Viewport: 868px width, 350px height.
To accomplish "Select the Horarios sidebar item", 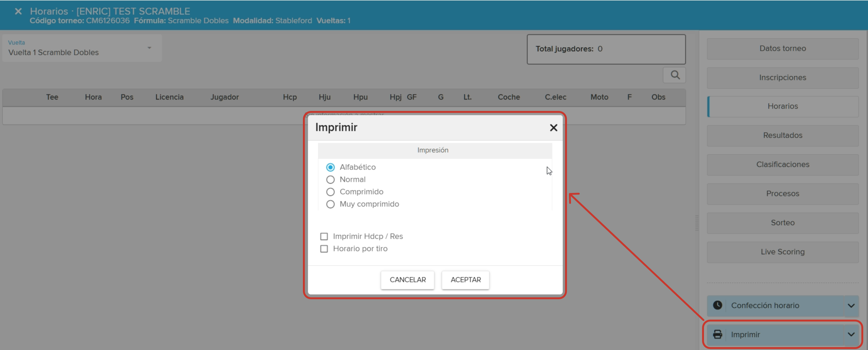I will coord(782,106).
